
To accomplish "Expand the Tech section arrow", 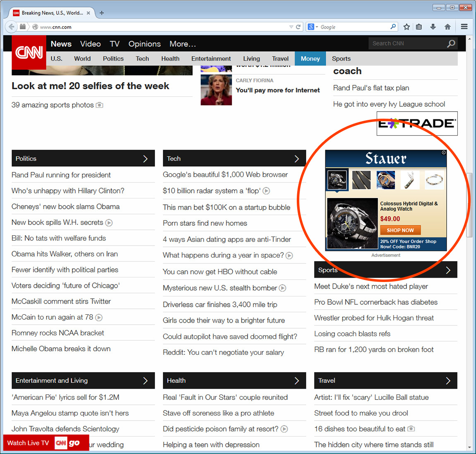I will click(x=297, y=159).
